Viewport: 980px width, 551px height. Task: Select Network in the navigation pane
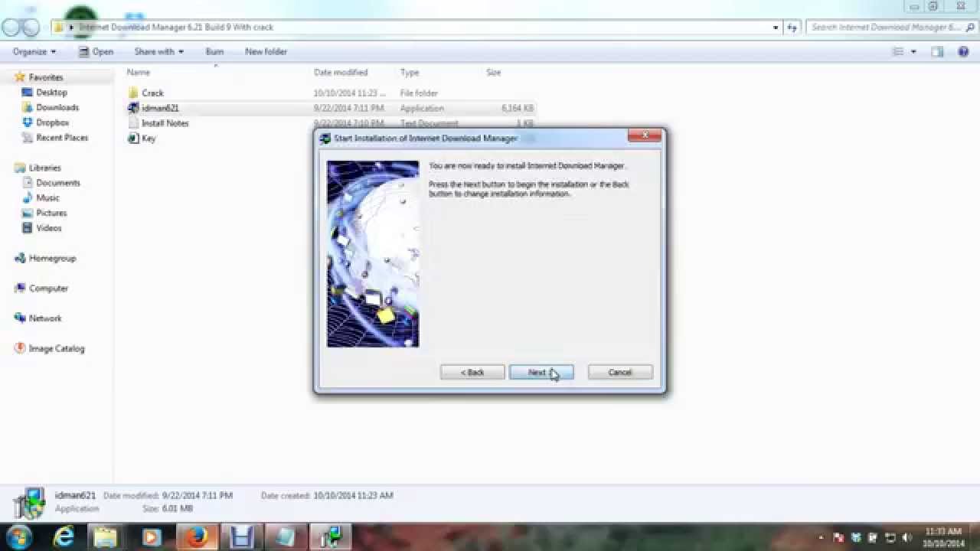(45, 318)
